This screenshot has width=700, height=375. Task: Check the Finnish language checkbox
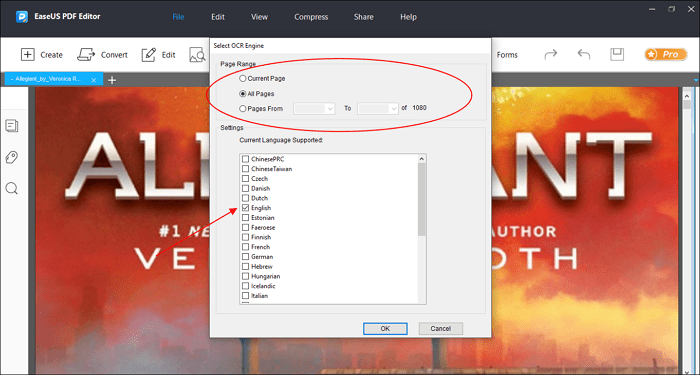tap(245, 237)
